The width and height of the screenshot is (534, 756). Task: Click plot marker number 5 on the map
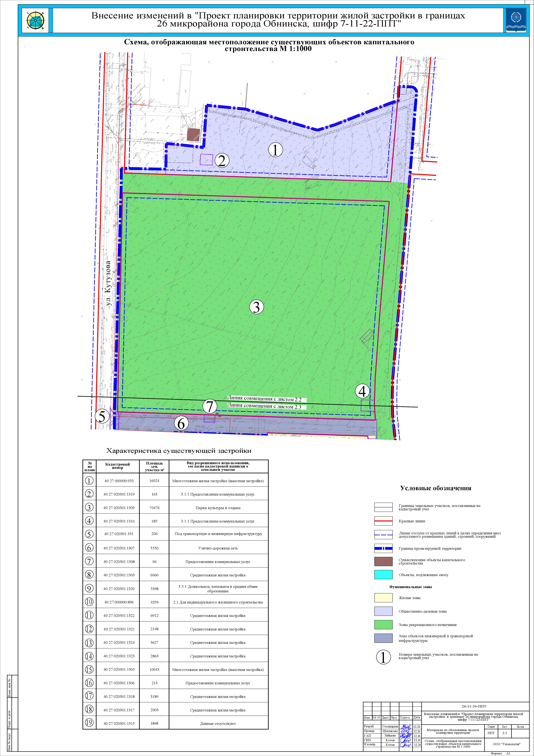click(x=102, y=416)
